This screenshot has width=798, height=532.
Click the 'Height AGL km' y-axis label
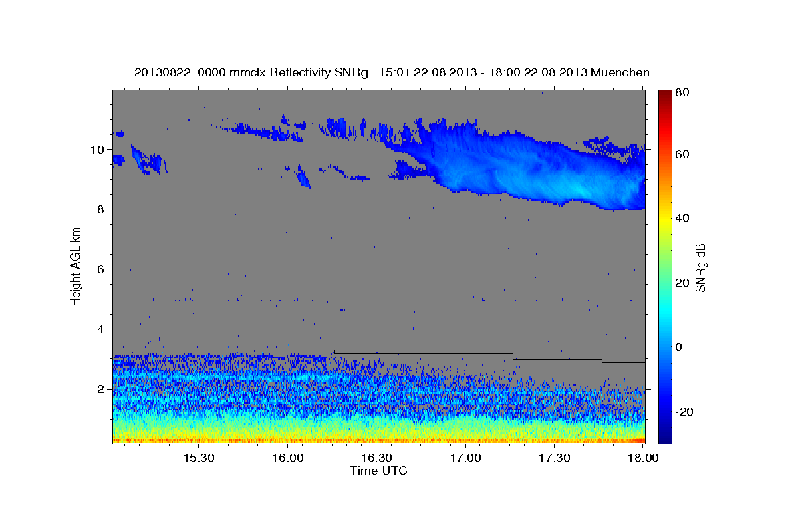click(76, 266)
